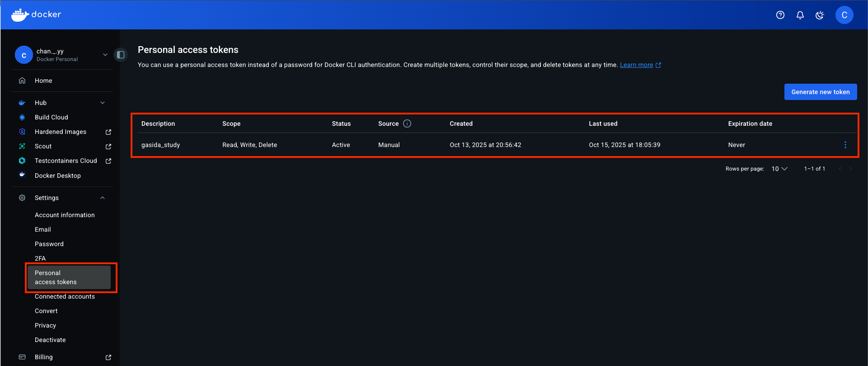868x366 pixels.
Task: Click the chan._yy account avatar in the sidebar
Action: (24, 55)
